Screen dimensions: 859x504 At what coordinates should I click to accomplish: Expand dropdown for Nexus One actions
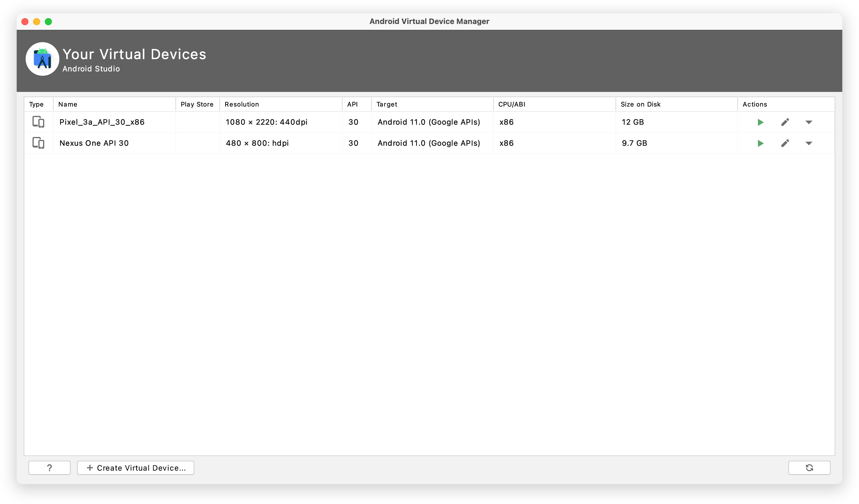810,143
